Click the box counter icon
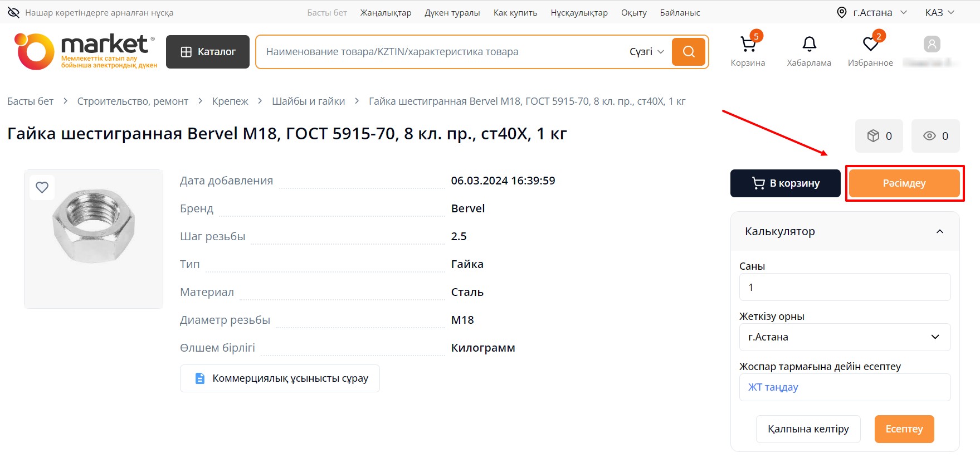Screen dimensions: 980x467 (x=879, y=136)
